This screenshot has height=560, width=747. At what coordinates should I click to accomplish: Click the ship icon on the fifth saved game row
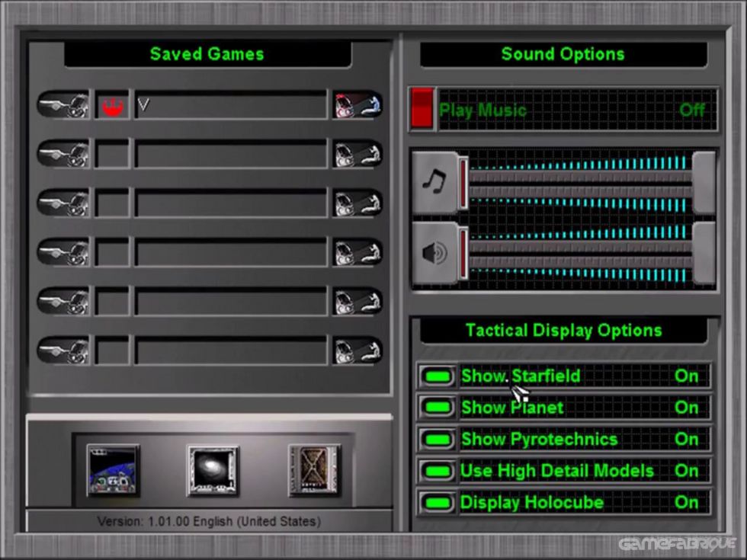[63, 301]
